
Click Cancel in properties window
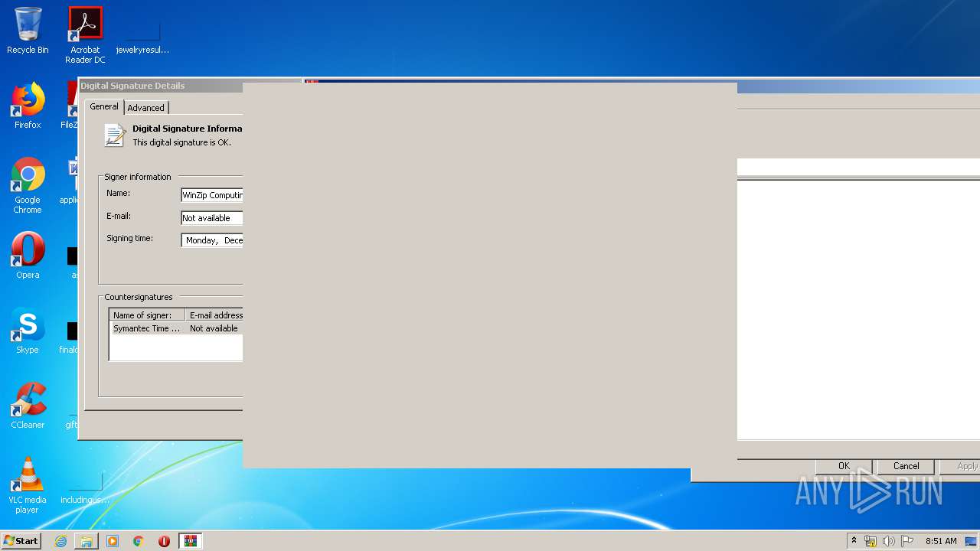point(906,466)
